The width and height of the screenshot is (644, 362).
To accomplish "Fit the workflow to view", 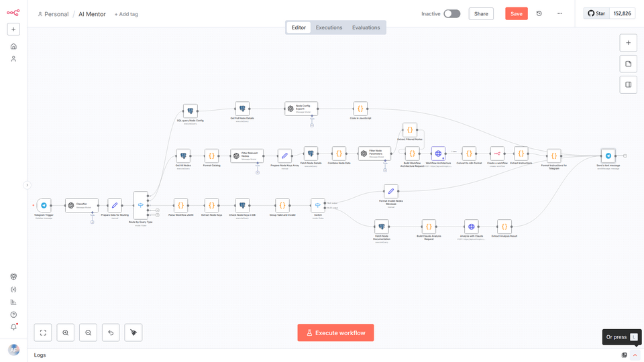I will point(43,333).
